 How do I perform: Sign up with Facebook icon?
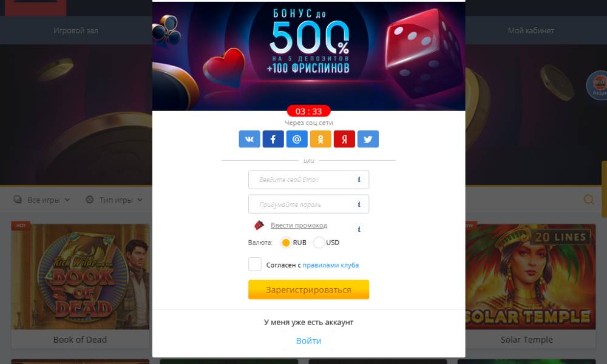[x=273, y=139]
